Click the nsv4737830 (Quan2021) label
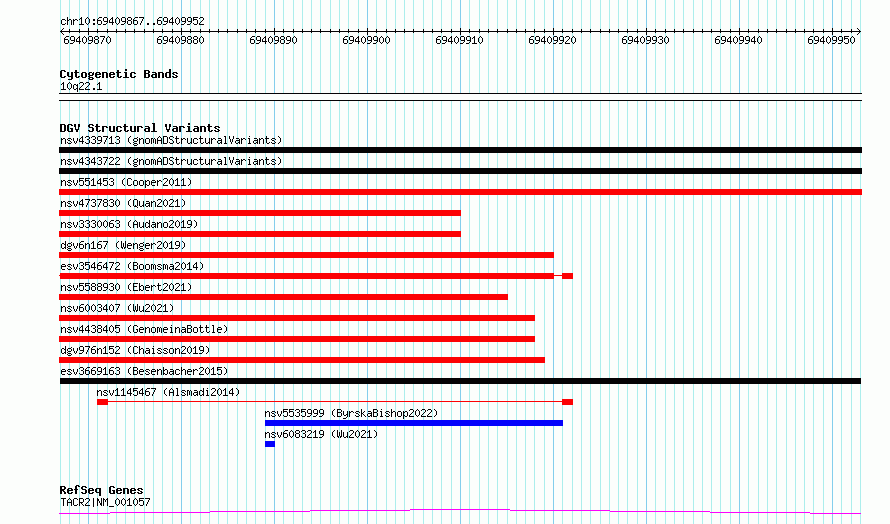Image resolution: width=890 pixels, height=524 pixels. (x=123, y=203)
